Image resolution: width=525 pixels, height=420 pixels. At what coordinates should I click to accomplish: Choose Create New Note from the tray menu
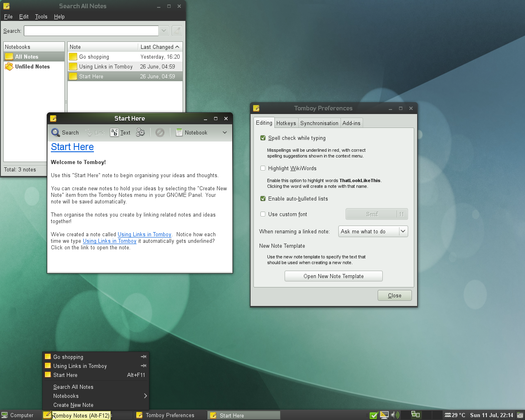coord(95,405)
